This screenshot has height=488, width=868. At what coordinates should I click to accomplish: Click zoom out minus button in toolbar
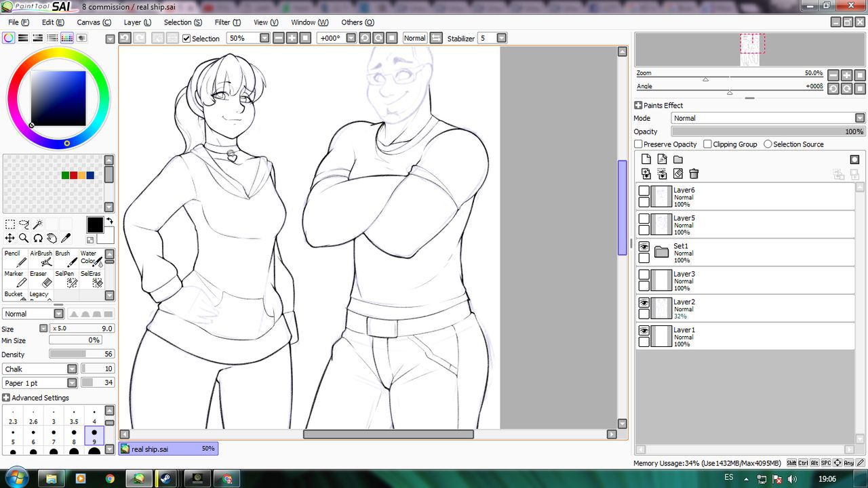(278, 38)
